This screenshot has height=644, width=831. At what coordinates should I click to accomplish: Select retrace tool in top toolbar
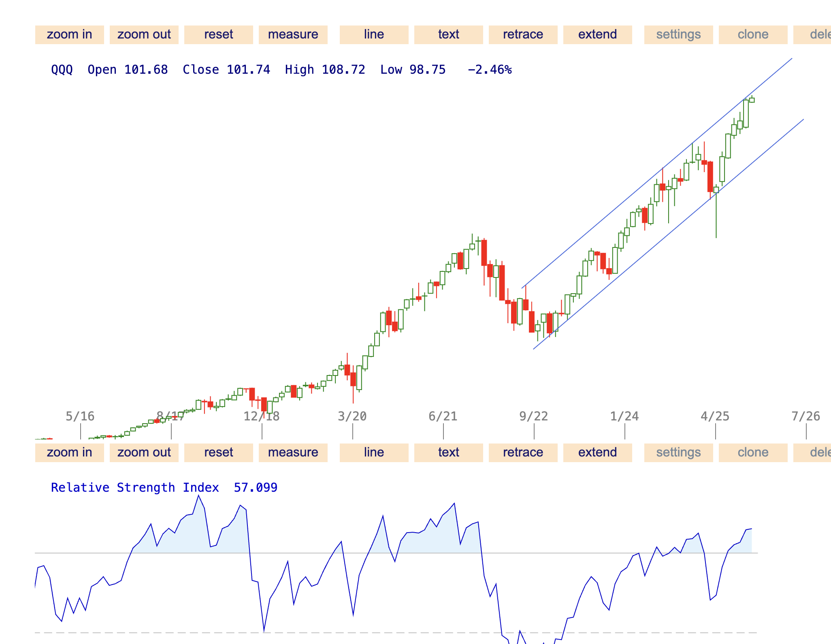click(523, 34)
